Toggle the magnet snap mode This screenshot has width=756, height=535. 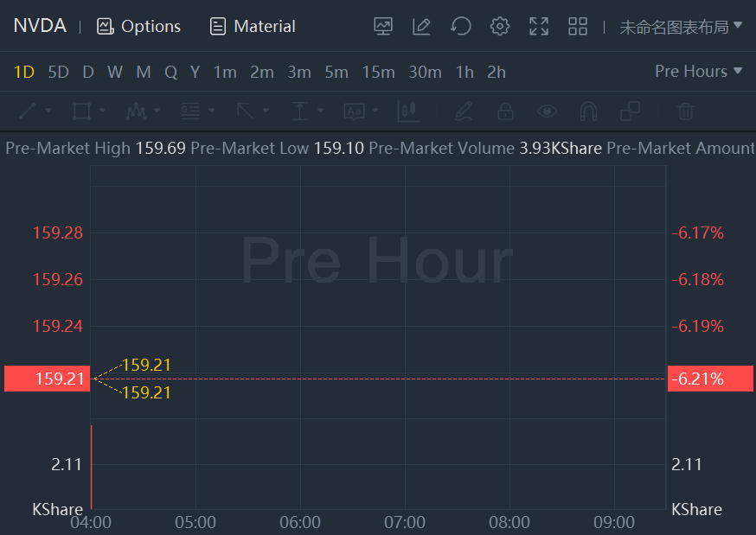pos(588,111)
